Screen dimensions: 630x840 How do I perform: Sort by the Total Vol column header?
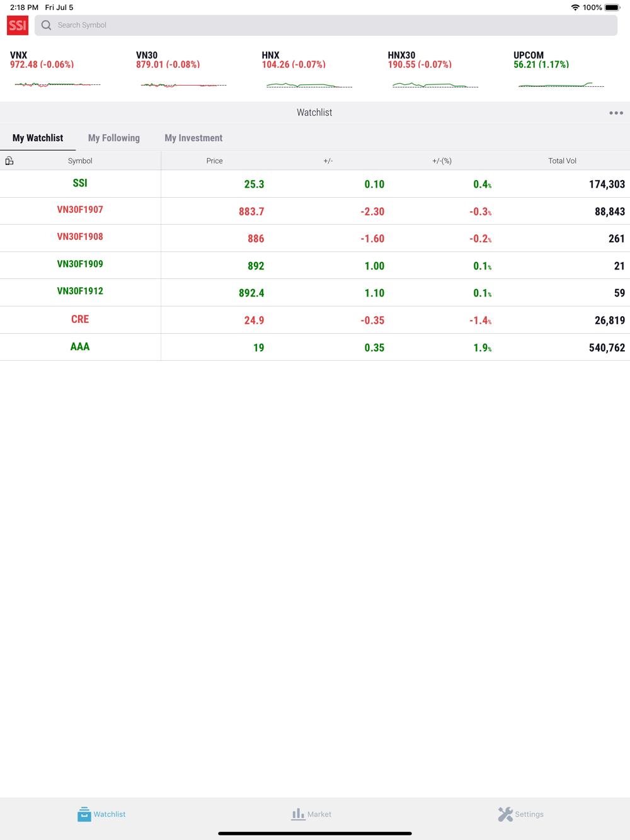(x=562, y=161)
